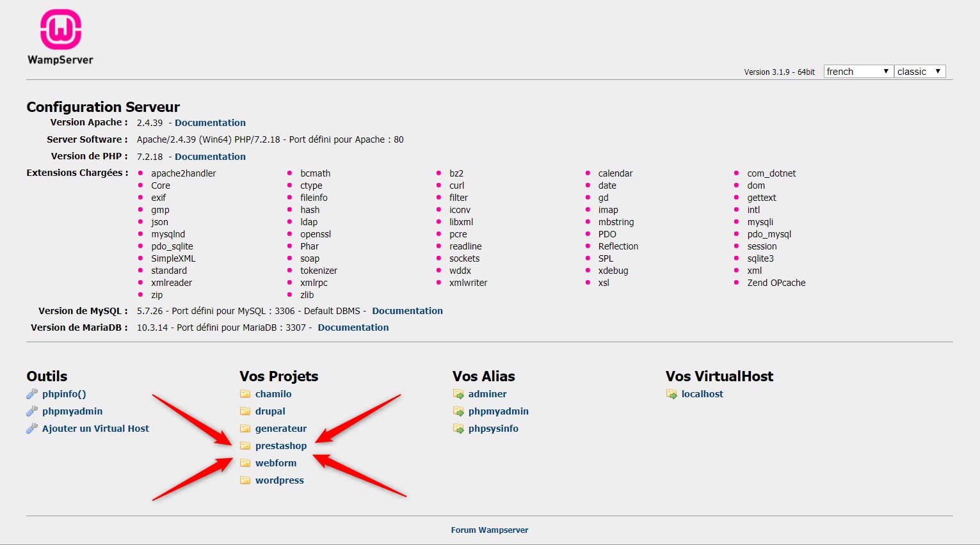
Task: Click the Version 3.1.9 - 64bit text
Action: click(x=780, y=72)
